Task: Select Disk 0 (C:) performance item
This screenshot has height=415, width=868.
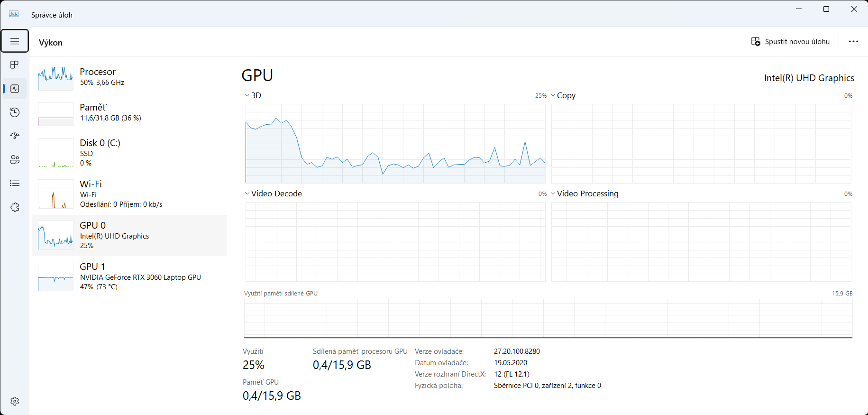Action: pyautogui.click(x=128, y=153)
